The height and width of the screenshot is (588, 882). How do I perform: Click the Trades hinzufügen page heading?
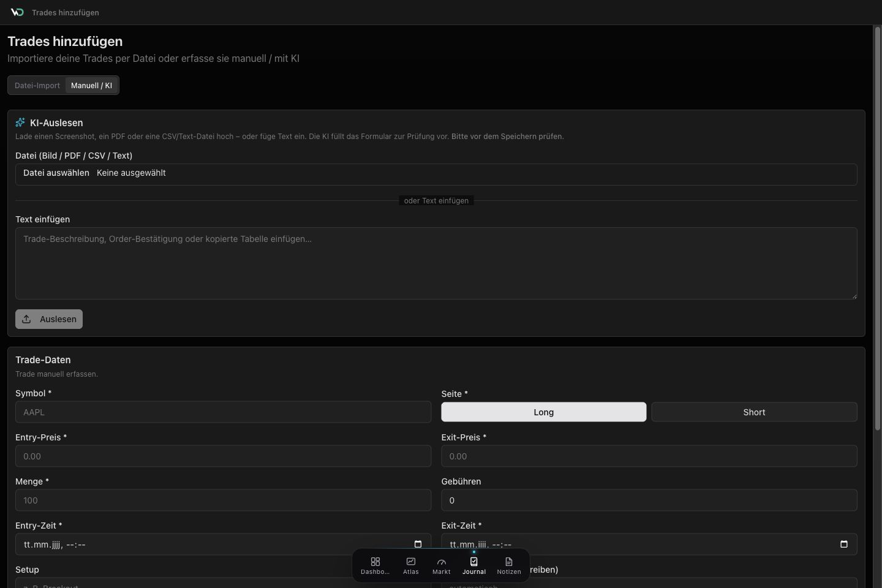tap(65, 41)
